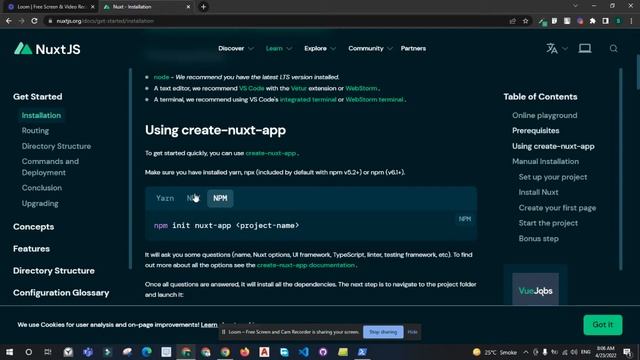Screen dimensions: 640x360
Task: Open Upgrading in the sidebar
Action: [40, 203]
